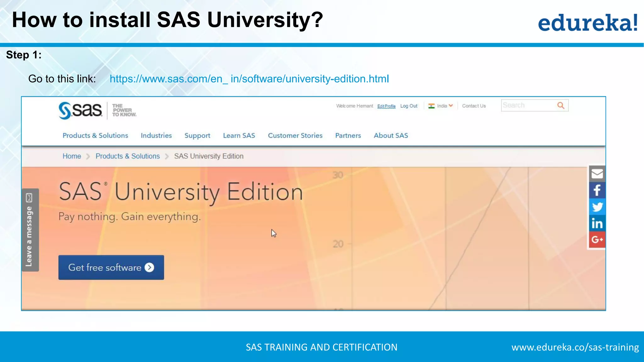Viewport: 644px width, 362px height.
Task: Click the Welcome Hemant text
Action: click(x=354, y=106)
